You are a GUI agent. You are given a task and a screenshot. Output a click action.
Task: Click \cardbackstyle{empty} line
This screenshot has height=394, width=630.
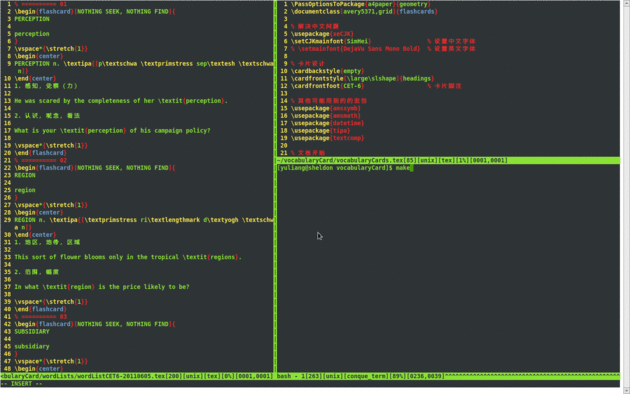coord(327,71)
